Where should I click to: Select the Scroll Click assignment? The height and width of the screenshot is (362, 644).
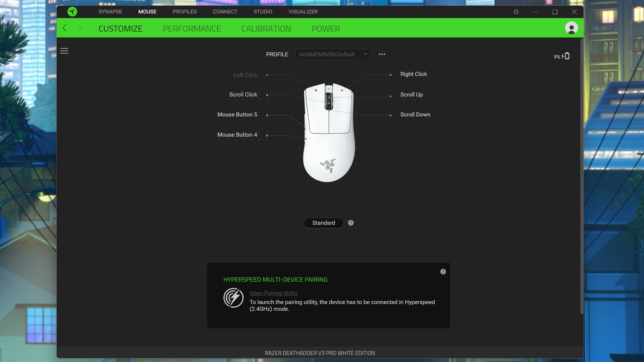pos(243,95)
